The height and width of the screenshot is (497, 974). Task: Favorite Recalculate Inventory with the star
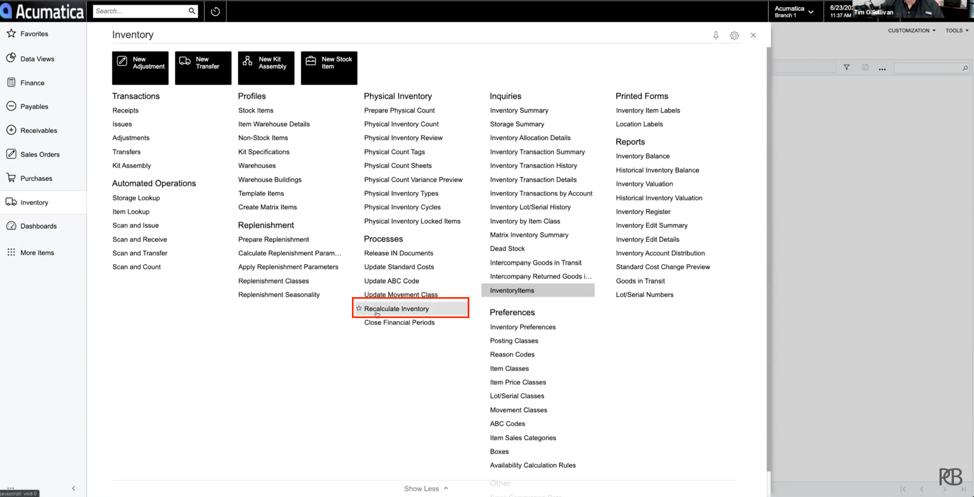358,308
